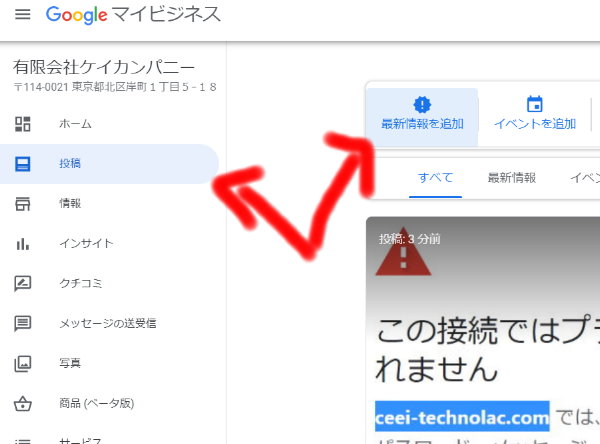This screenshot has width=600, height=444.
Task: Click the 有限会社ケイカンパニー business name
Action: tap(104, 67)
